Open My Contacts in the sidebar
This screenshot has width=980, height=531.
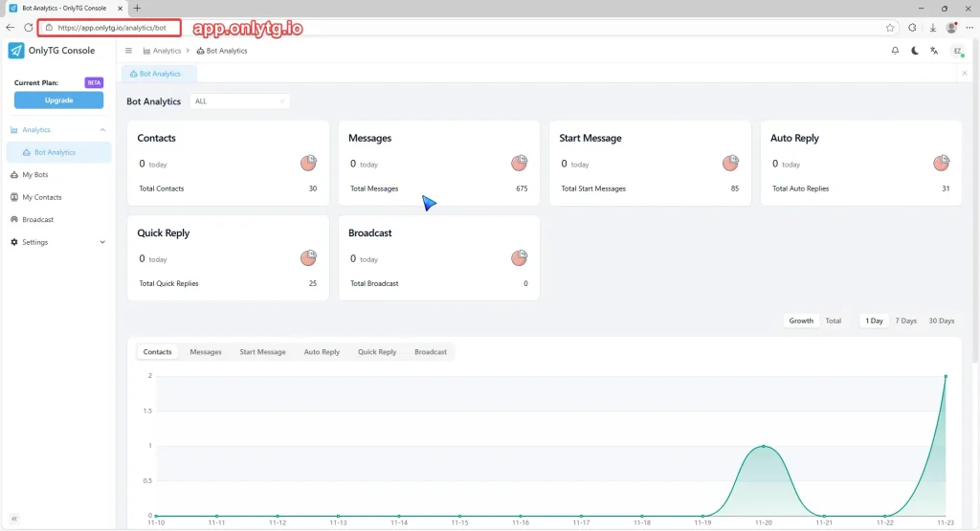pos(58,197)
